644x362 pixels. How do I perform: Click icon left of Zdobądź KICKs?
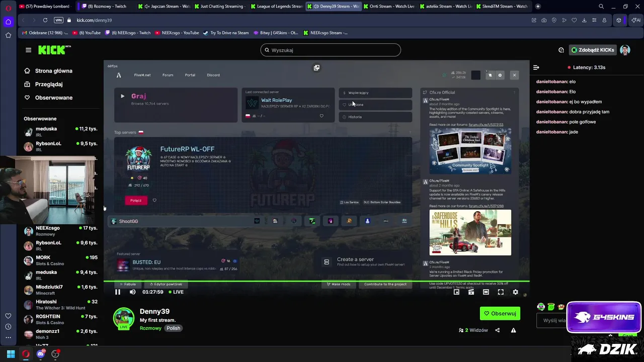pyautogui.click(x=561, y=50)
